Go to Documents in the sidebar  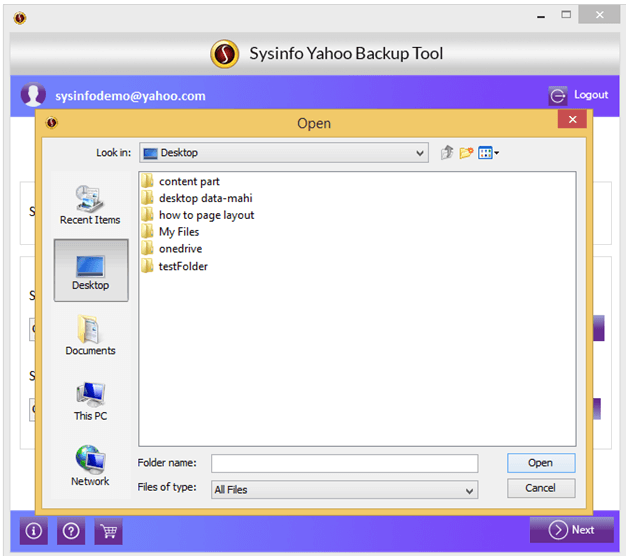[x=90, y=335]
